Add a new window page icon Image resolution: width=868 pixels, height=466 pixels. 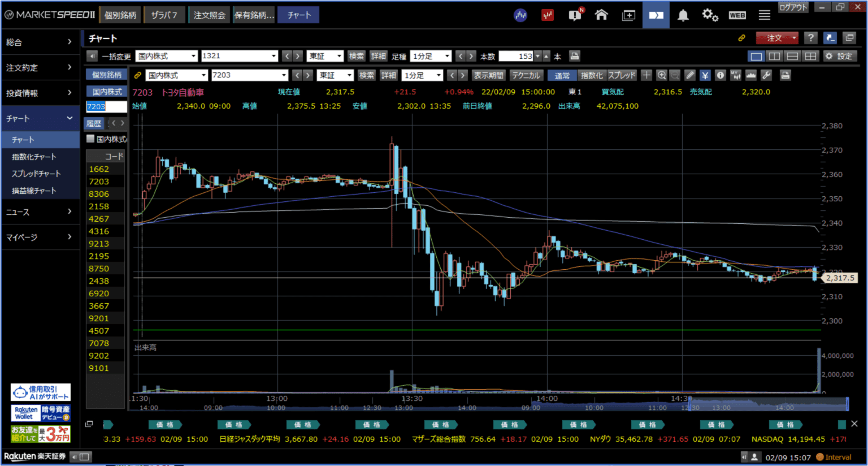coord(628,15)
